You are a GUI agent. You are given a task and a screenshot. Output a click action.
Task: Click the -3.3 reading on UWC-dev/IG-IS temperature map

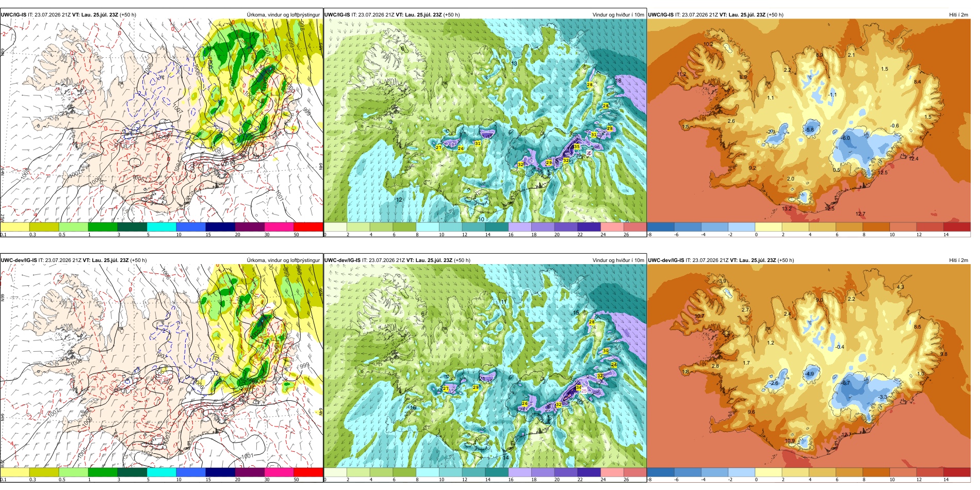pyautogui.click(x=883, y=397)
